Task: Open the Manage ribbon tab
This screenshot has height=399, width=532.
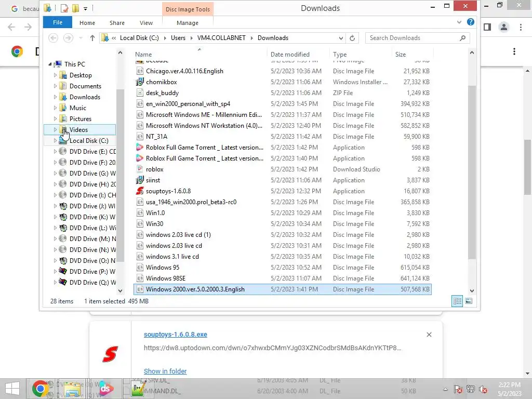Action: tap(188, 23)
